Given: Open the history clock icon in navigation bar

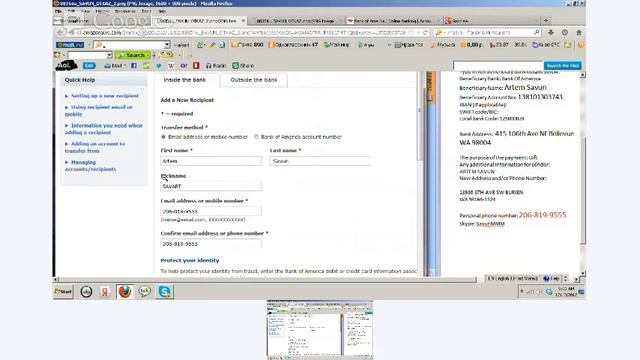Looking at the screenshot, I should [x=564, y=32].
